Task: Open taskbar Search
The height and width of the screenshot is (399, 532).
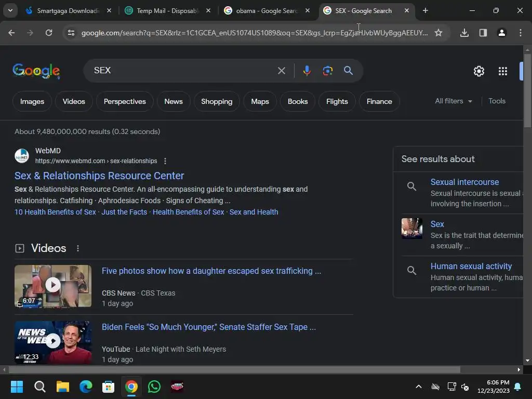Action: pyautogui.click(x=39, y=387)
